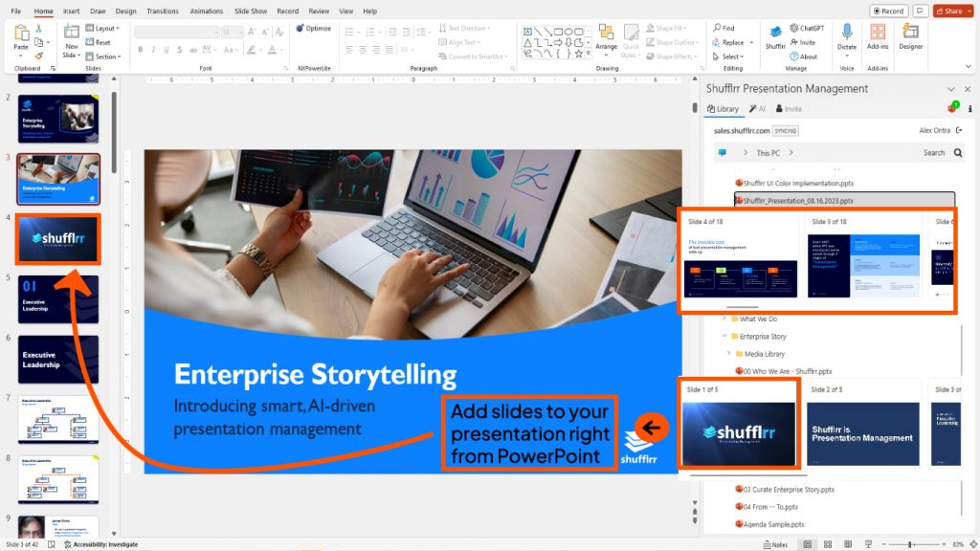Toggle Bold formatting
This screenshot has width=980, height=551.
140,50
